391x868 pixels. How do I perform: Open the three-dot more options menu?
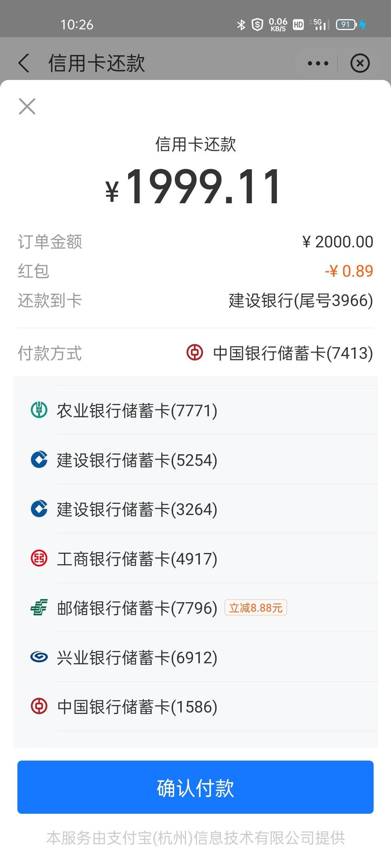(318, 63)
